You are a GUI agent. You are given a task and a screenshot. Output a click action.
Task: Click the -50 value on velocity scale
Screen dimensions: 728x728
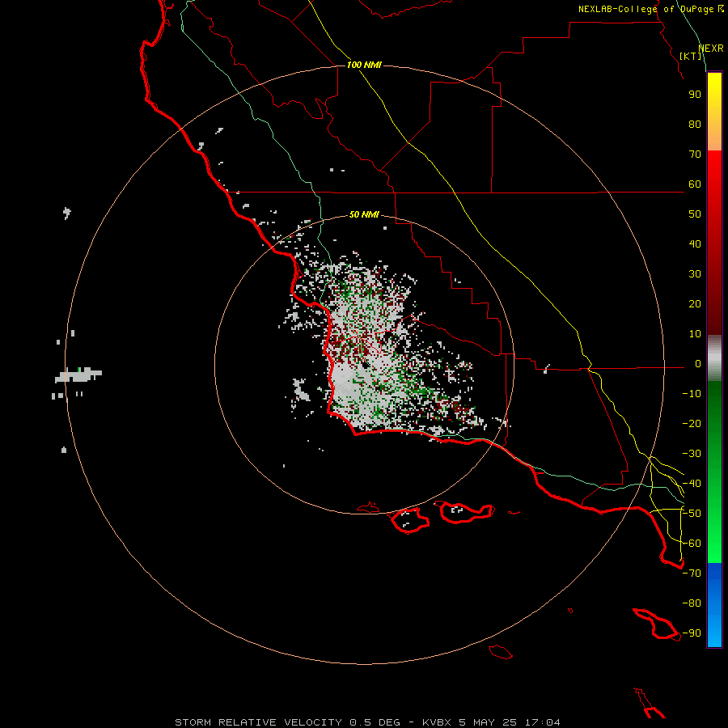click(692, 514)
